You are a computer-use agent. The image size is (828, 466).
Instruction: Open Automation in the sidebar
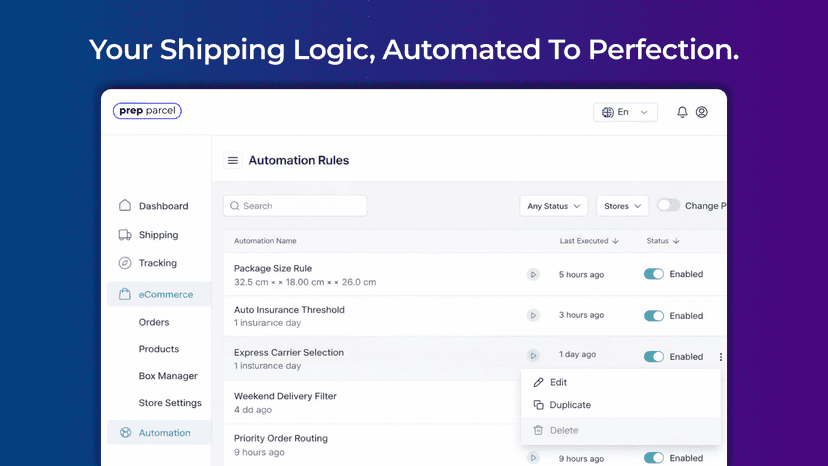(x=159, y=433)
